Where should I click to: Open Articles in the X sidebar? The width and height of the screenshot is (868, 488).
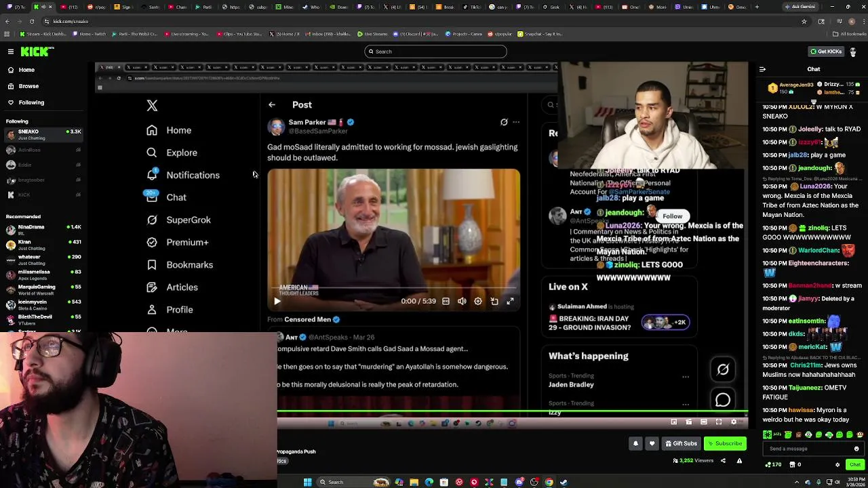pos(173,287)
